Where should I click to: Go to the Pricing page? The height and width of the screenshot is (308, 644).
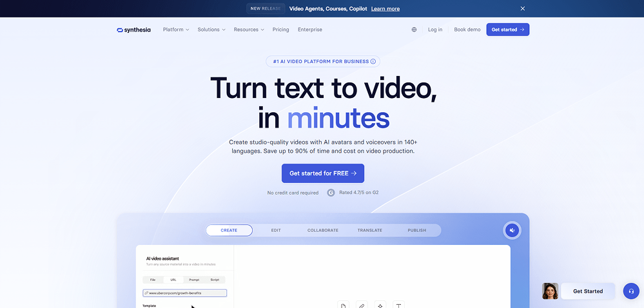[280, 30]
